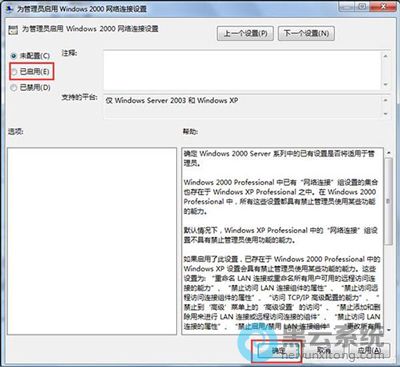Click the comment box scroll up arrow
The width and height of the screenshot is (400, 367).
pyautogui.click(x=386, y=56)
